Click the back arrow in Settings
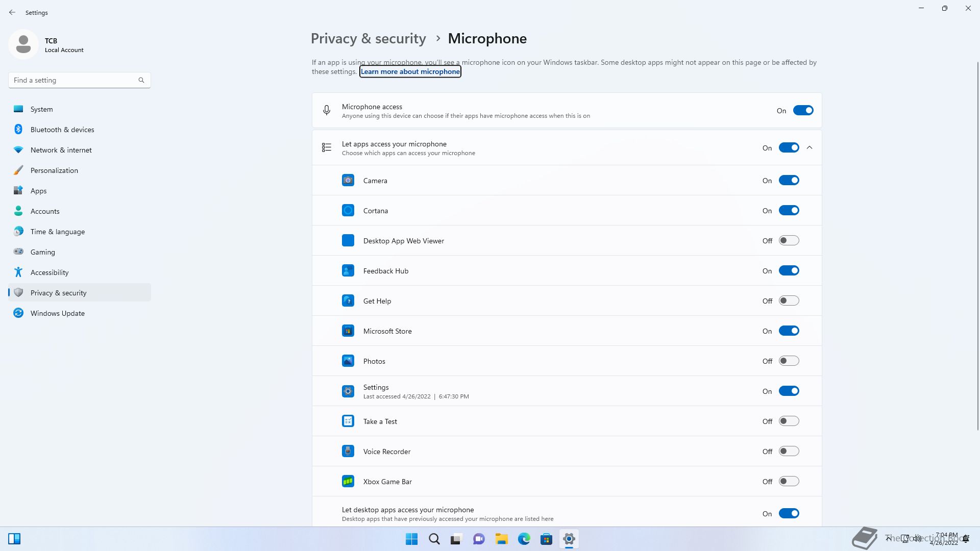Screen dimensions: 980x551 pyautogui.click(x=12, y=12)
